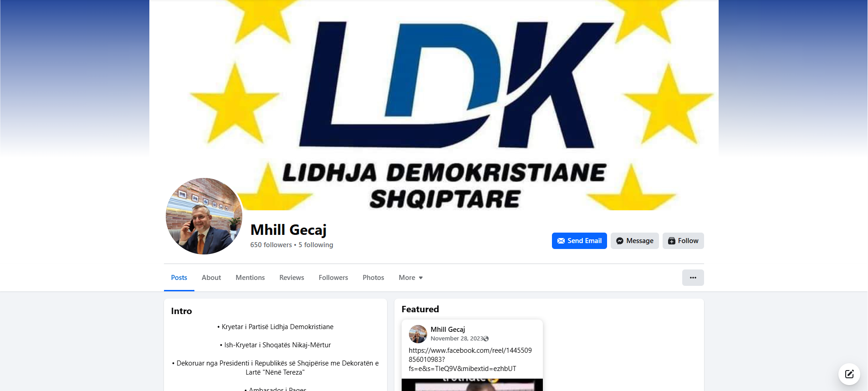Viewport: 868px width, 391px height.
Task: Open the three-dots page options menu
Action: point(693,278)
